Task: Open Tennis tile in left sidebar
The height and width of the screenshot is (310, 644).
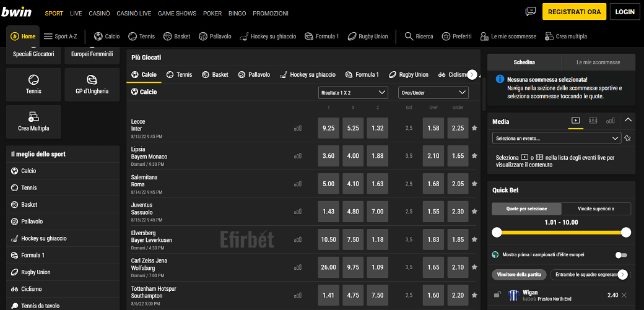Action: pos(33,85)
